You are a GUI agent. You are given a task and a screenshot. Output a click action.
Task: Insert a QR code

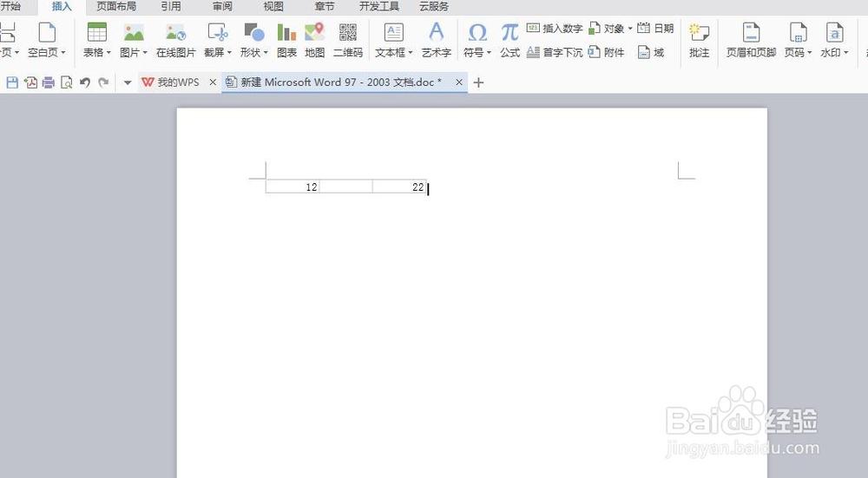click(x=348, y=39)
